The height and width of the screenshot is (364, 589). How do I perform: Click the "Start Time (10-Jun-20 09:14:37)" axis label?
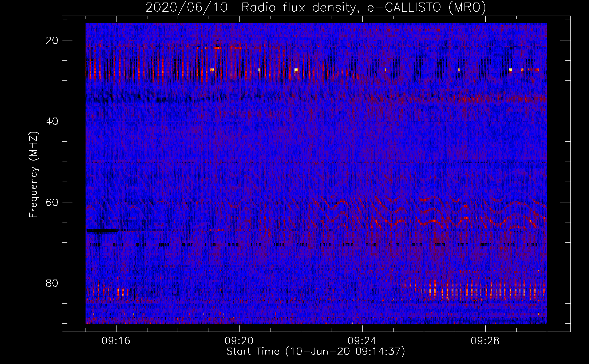tap(316, 352)
